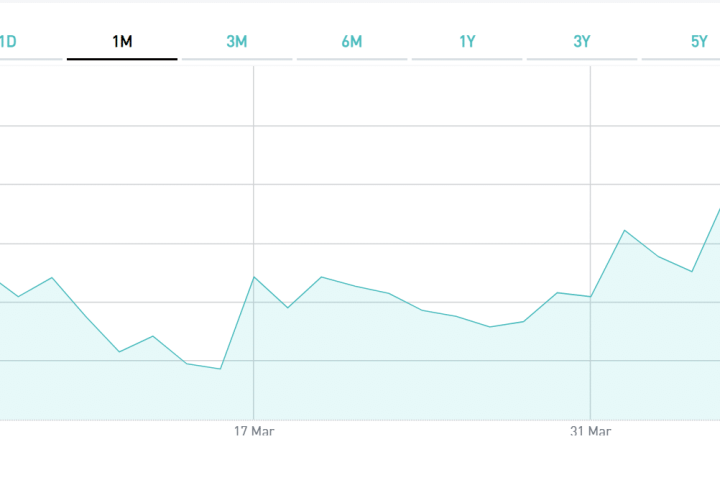
Task: Click the lowest point just before 17 Mar
Action: [x=220, y=369]
